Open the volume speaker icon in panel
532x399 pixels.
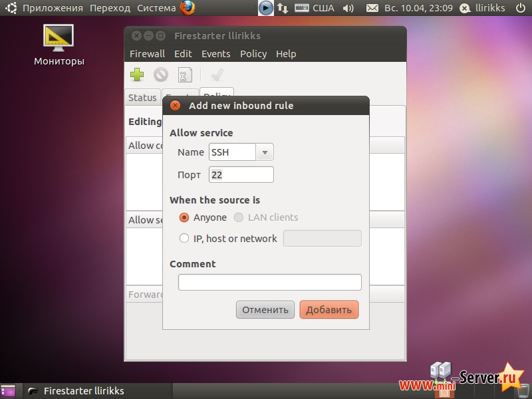[x=348, y=8]
